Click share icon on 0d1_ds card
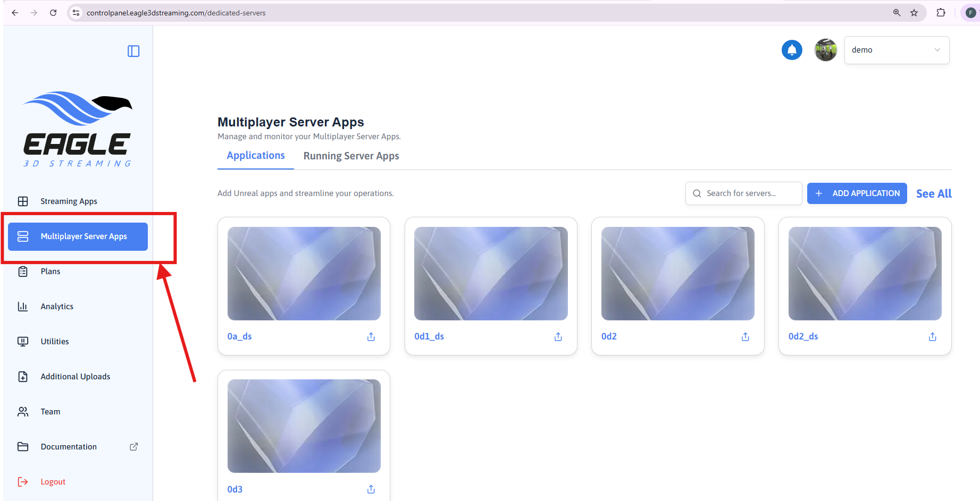The image size is (980, 501). point(558,337)
